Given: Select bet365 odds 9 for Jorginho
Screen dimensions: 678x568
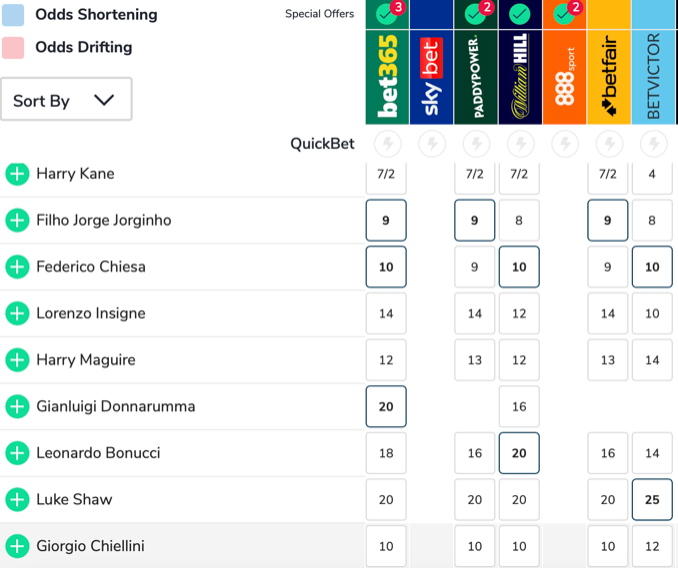Looking at the screenshot, I should pyautogui.click(x=386, y=220).
